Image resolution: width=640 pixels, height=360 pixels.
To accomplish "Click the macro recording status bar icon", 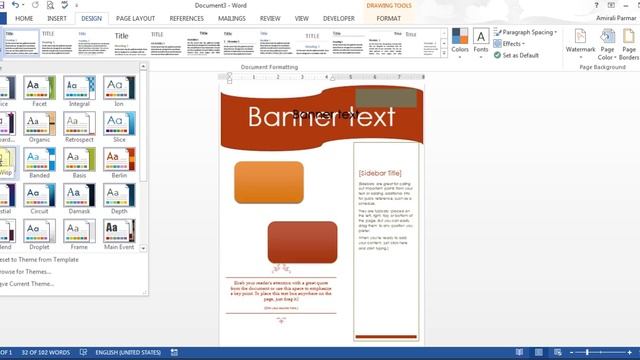I will [174, 352].
